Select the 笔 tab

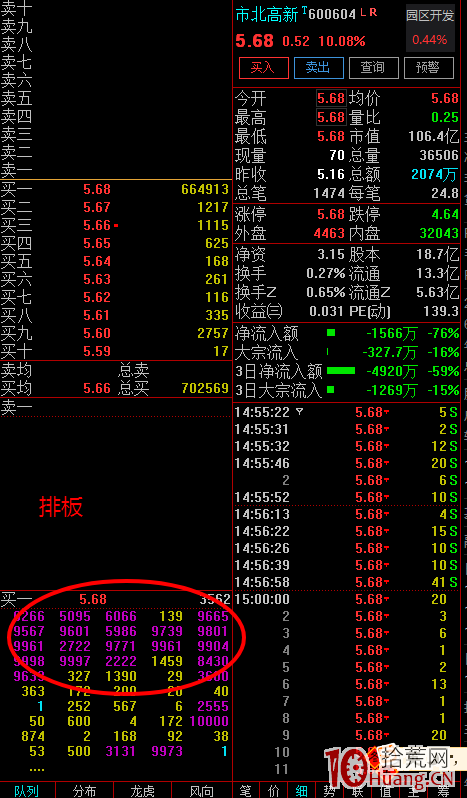pyautogui.click(x=246, y=791)
